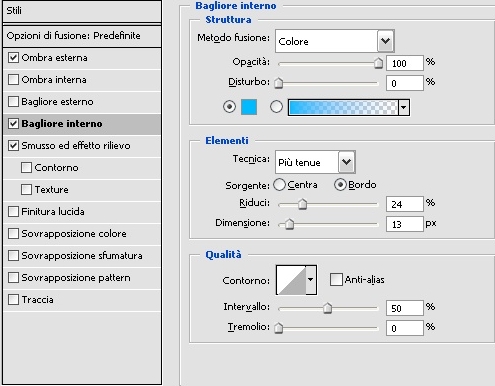Click the Tremolio slider handle
Image resolution: width=495 pixels, height=386 pixels.
tap(279, 328)
